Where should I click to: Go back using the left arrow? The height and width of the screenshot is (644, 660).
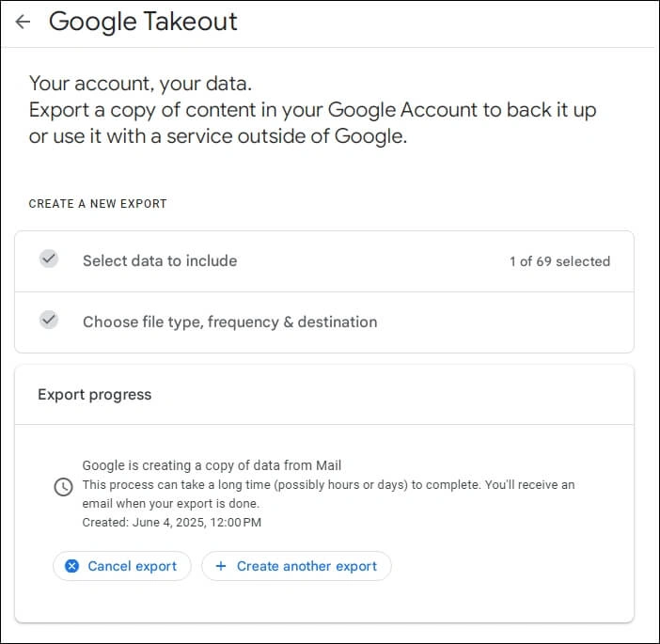[x=23, y=22]
